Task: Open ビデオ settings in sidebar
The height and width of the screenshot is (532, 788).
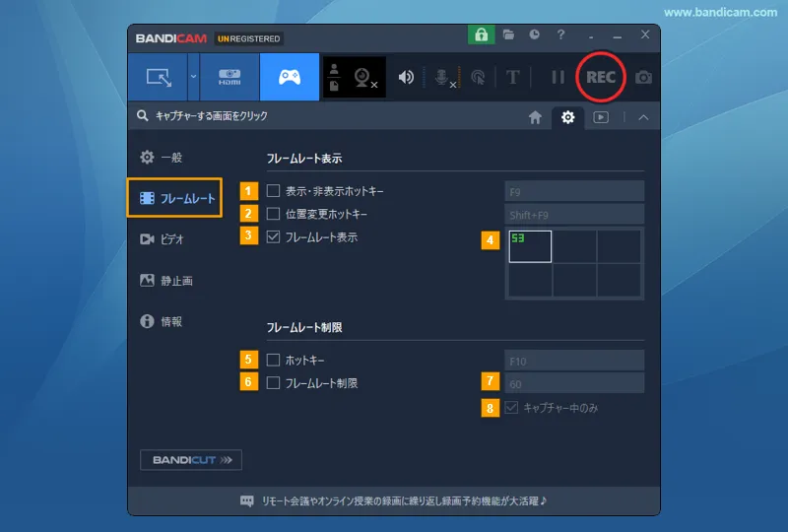Action: point(162,239)
